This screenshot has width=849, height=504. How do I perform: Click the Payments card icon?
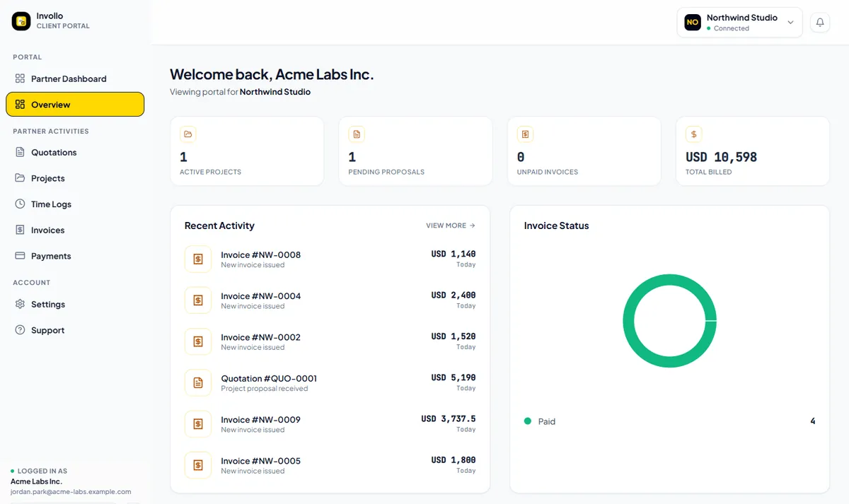(20, 256)
